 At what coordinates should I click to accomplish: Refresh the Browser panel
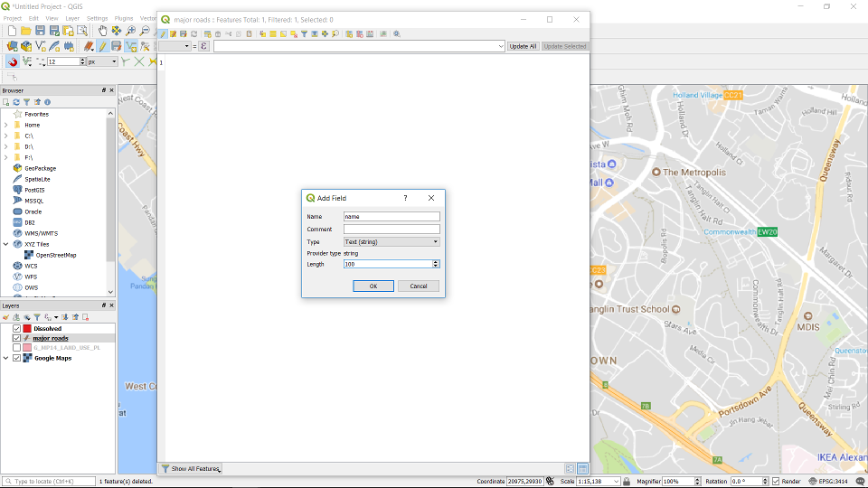click(x=16, y=102)
